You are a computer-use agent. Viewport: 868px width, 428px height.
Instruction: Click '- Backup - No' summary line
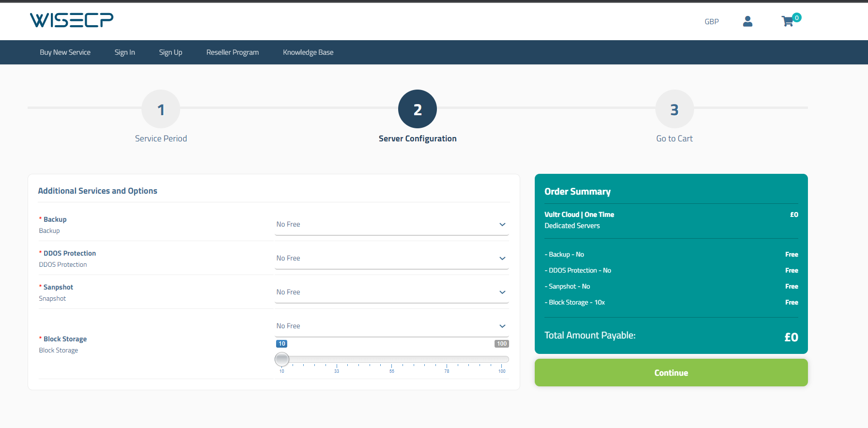point(564,254)
